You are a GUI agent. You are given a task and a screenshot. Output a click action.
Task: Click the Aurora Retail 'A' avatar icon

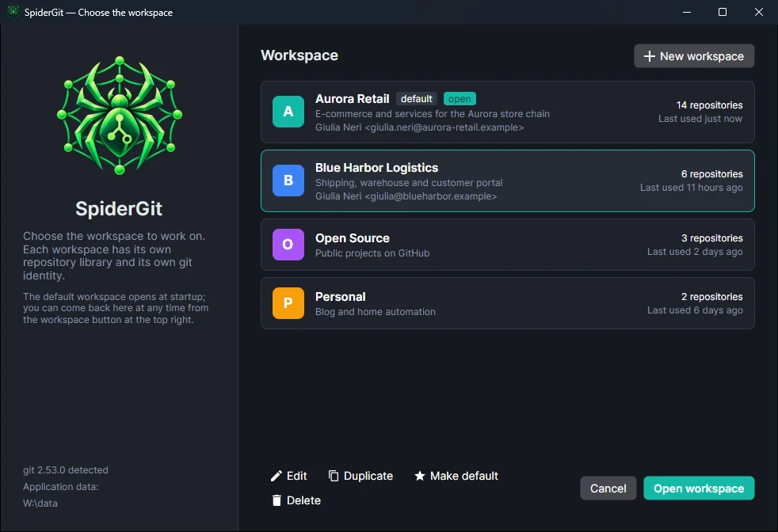tap(288, 112)
